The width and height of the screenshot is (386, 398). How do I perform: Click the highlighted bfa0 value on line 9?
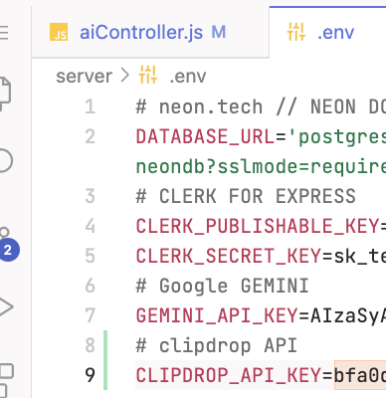point(360,375)
